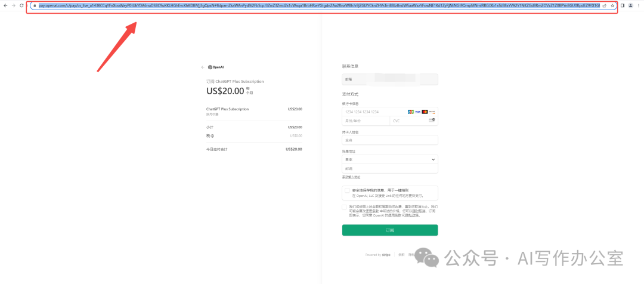Bookmark this page with the star icon
The height and width of the screenshot is (284, 644).
pyautogui.click(x=612, y=5)
